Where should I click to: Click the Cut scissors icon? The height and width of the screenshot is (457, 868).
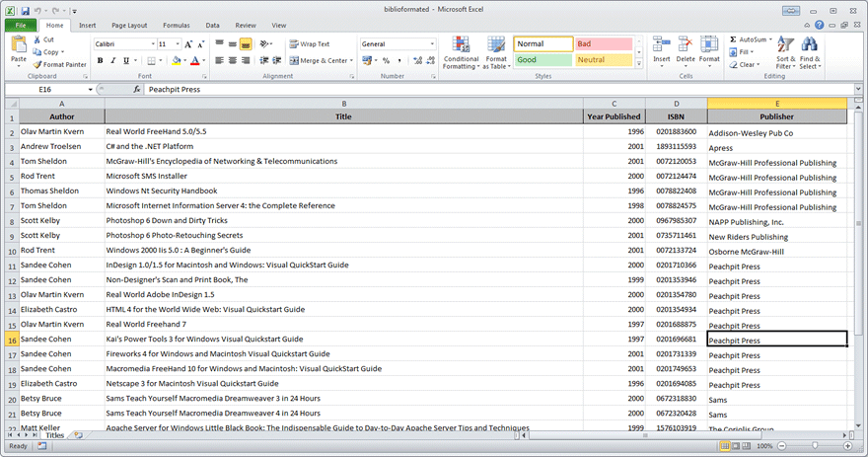click(x=36, y=39)
